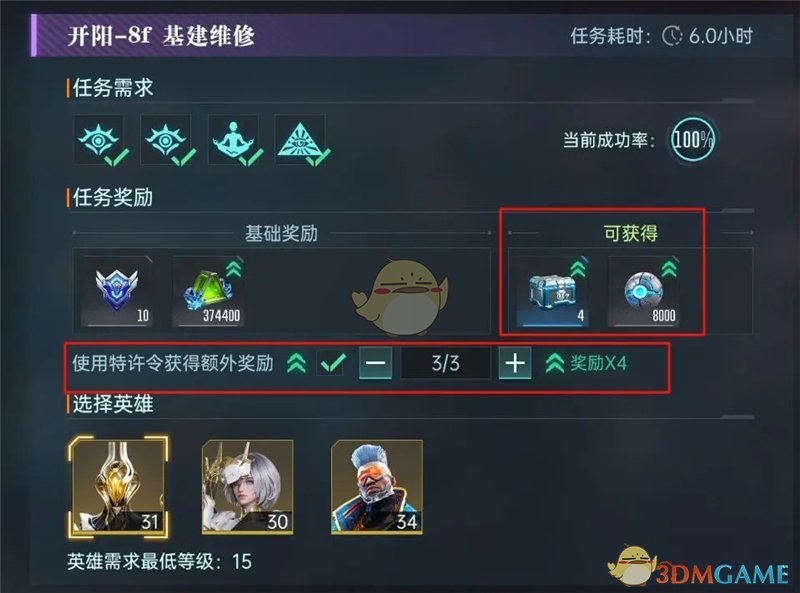
Task: Click the second eye requirement icon
Action: [166, 139]
